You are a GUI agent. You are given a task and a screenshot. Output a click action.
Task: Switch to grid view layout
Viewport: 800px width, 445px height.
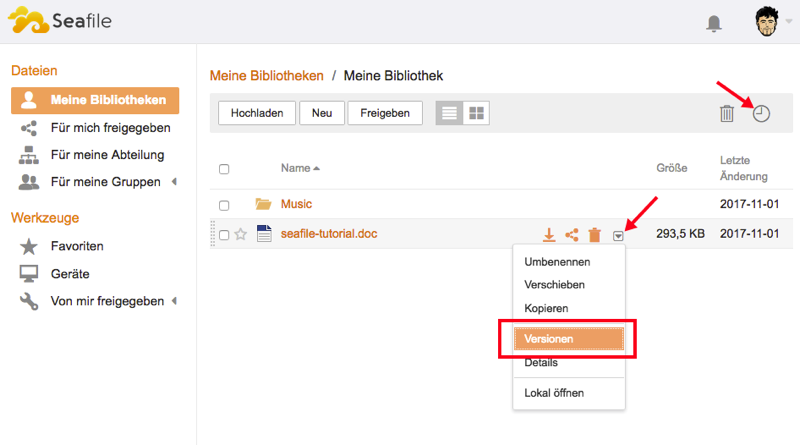point(477,113)
